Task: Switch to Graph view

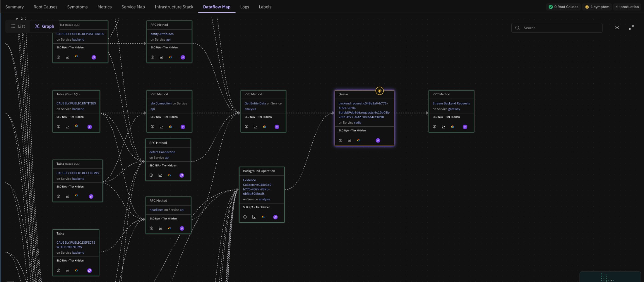Action: 44,26
